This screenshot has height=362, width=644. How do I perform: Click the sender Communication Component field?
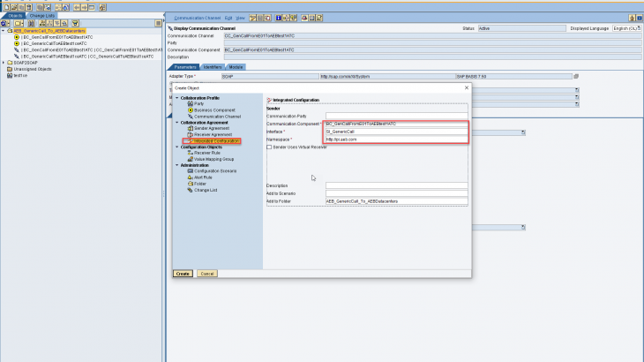(x=396, y=124)
